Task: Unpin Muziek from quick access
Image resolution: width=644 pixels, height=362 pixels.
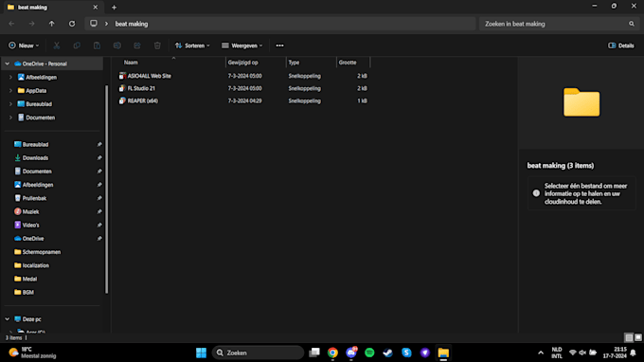Action: click(x=99, y=211)
